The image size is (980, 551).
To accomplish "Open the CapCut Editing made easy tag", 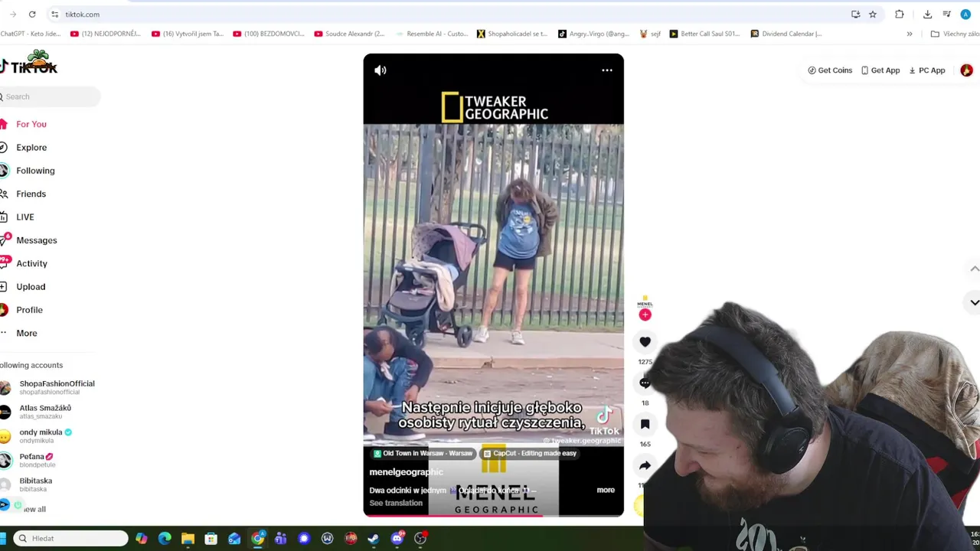I will click(531, 453).
